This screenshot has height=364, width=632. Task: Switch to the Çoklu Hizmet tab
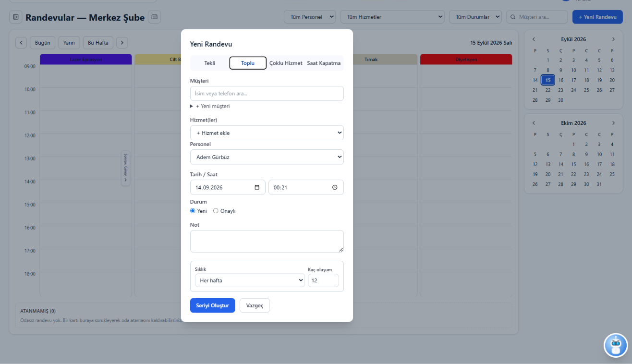[x=286, y=63]
